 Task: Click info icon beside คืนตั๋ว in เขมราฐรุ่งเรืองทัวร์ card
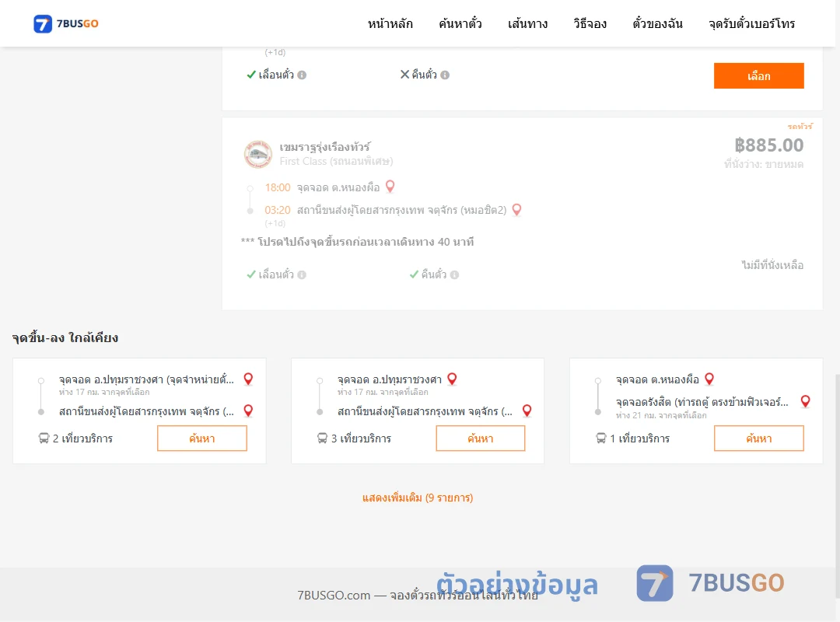454,274
